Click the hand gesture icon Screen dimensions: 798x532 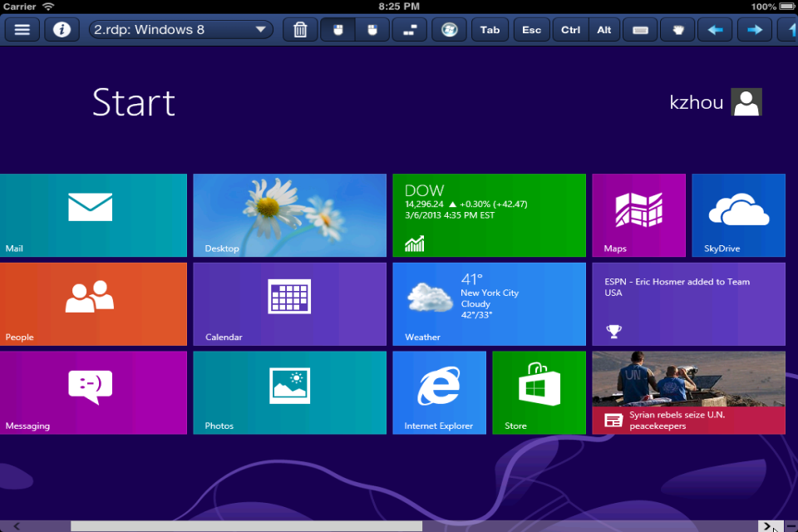click(x=678, y=30)
